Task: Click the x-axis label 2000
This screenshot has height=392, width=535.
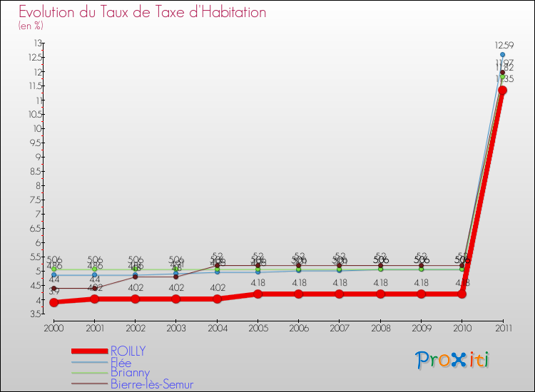Action: tap(53, 328)
